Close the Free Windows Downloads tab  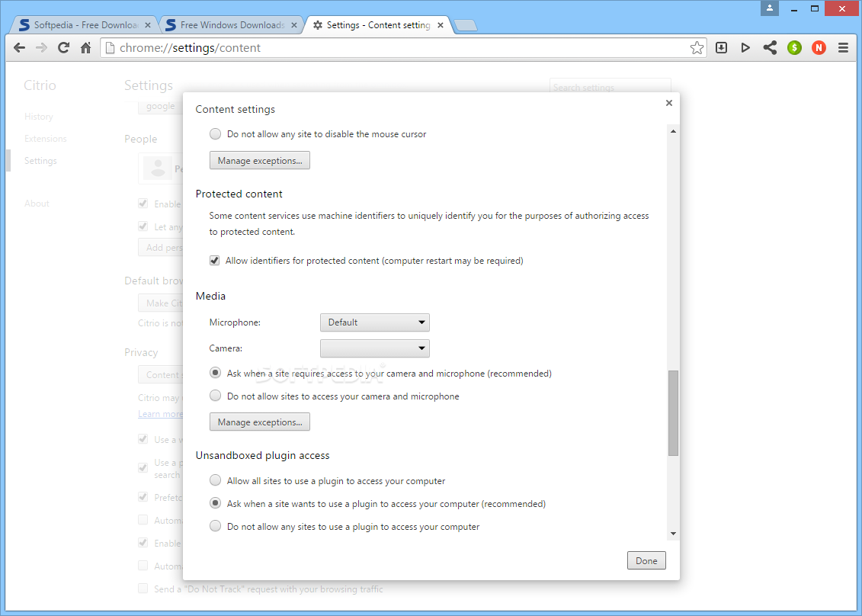pyautogui.click(x=294, y=25)
